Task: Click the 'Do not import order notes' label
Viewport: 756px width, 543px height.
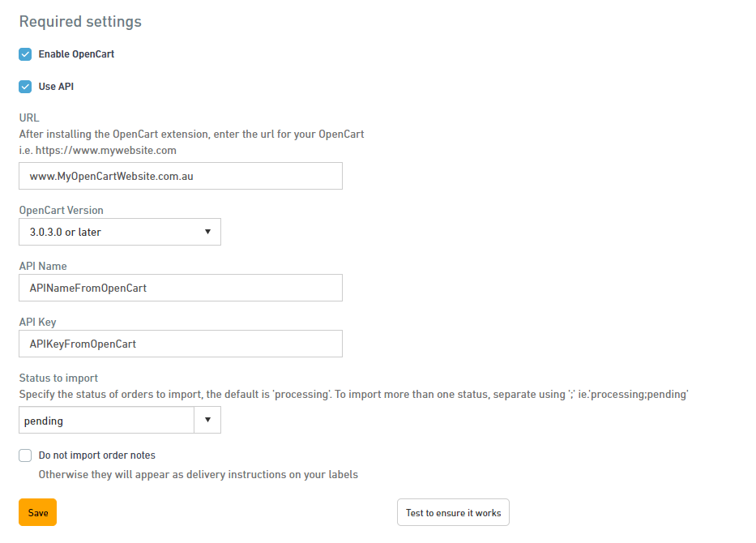Action: pyautogui.click(x=97, y=455)
